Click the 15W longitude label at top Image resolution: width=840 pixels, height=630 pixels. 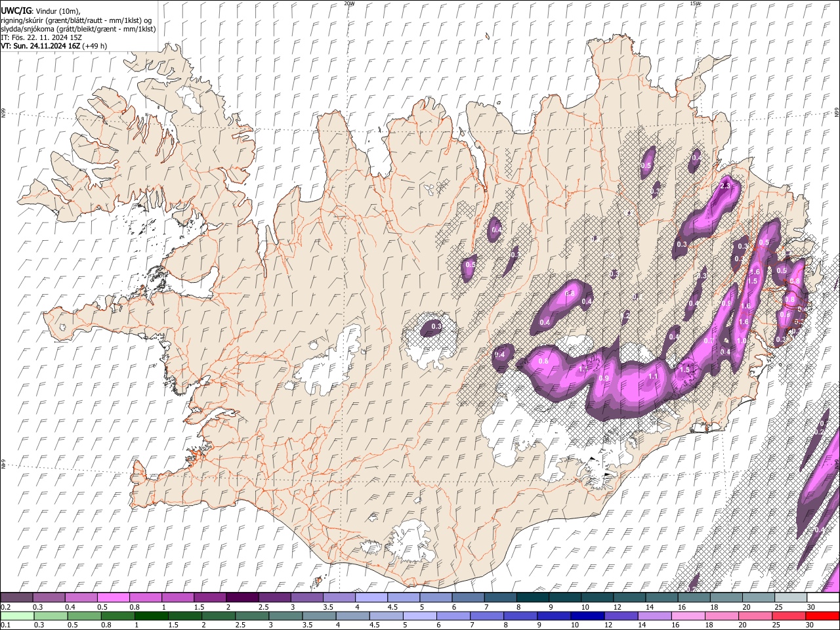point(695,3)
